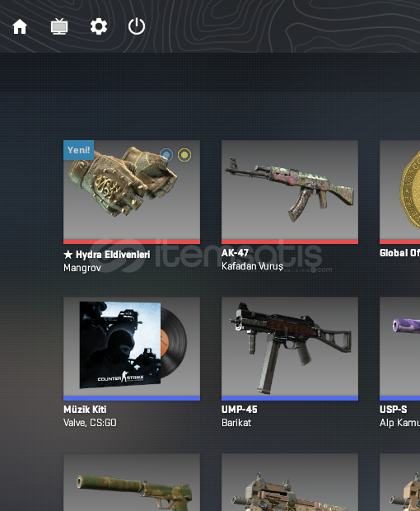Go to the Home icon
The image size is (420, 511).
pos(20,26)
